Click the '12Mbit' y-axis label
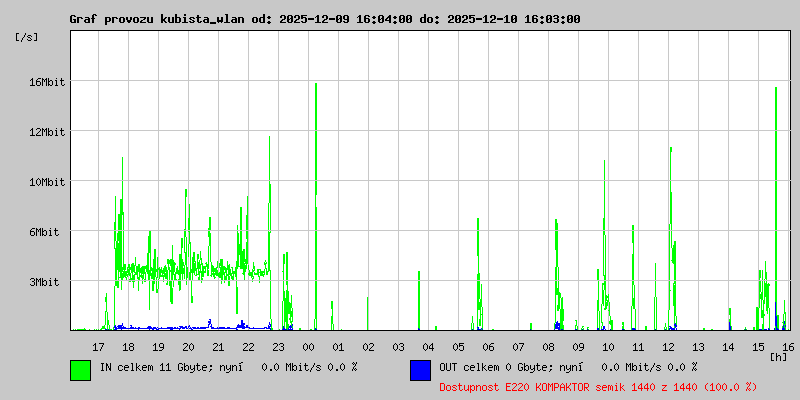Viewport: 800px width, 400px height. click(46, 132)
